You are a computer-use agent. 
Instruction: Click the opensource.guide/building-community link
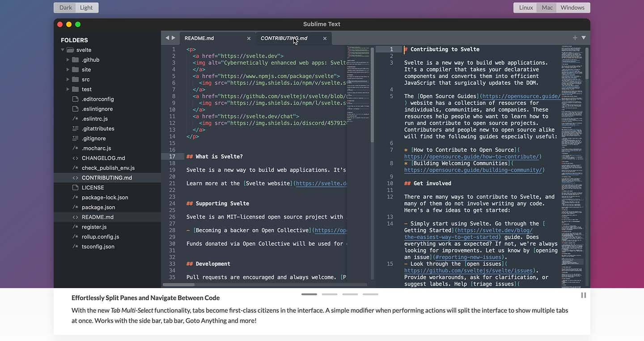click(x=473, y=170)
